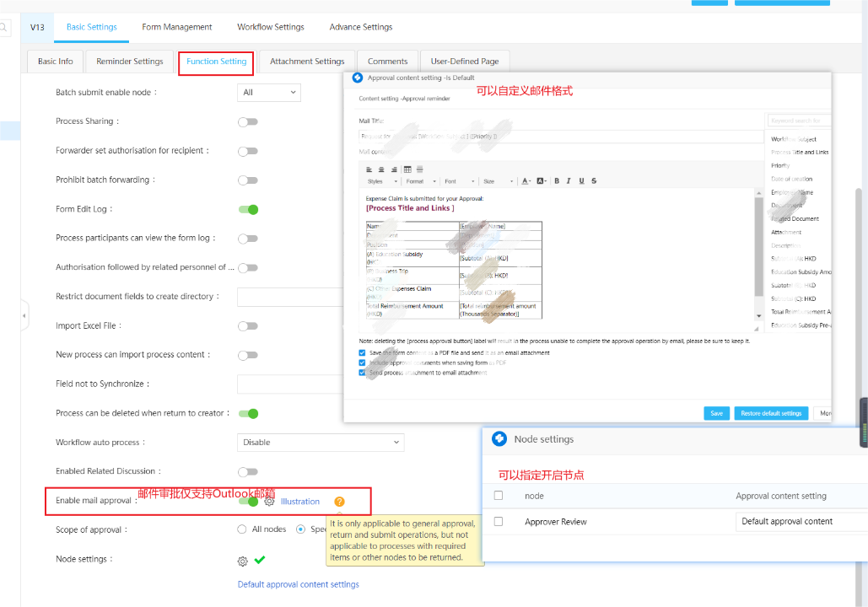Insert a table in mail editor
The height and width of the screenshot is (607, 868).
407,169
